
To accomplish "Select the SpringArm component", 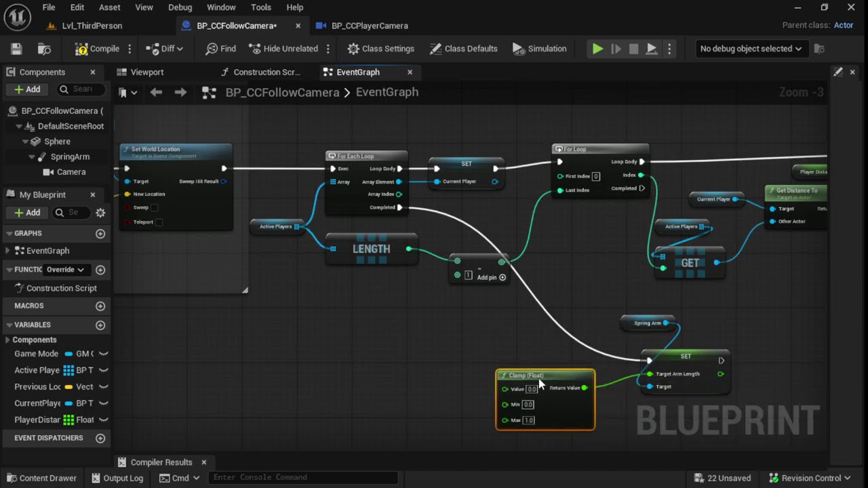I will tap(70, 157).
